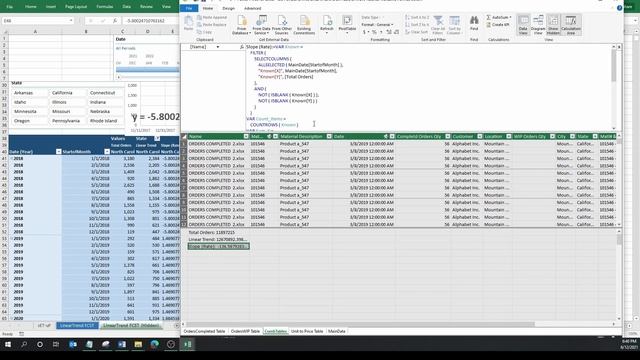Image resolution: width=640 pixels, height=360 pixels.
Task: Click the horizontal scrollbar under data grid
Action: tap(359, 324)
